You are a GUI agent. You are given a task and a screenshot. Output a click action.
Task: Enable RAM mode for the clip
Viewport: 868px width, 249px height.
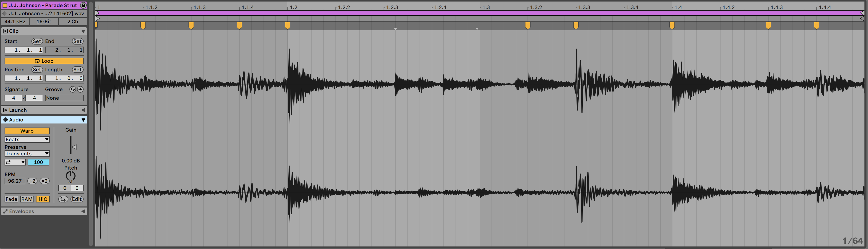(27, 199)
